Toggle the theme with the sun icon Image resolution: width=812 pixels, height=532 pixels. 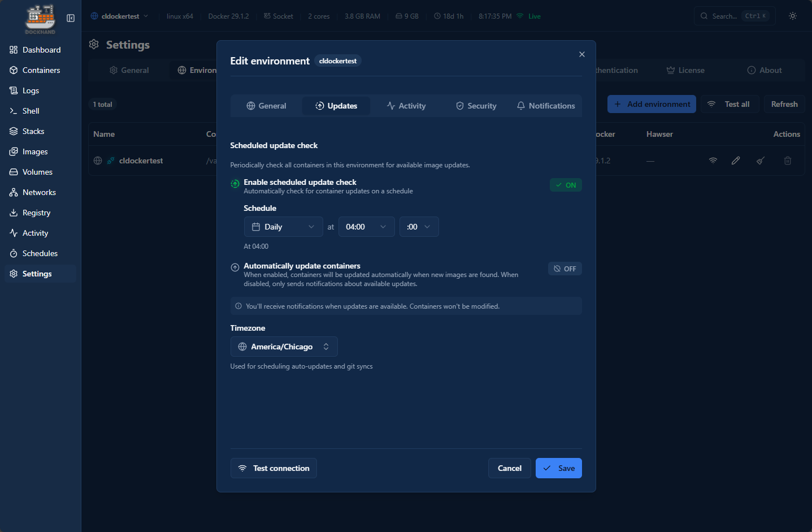(x=792, y=16)
